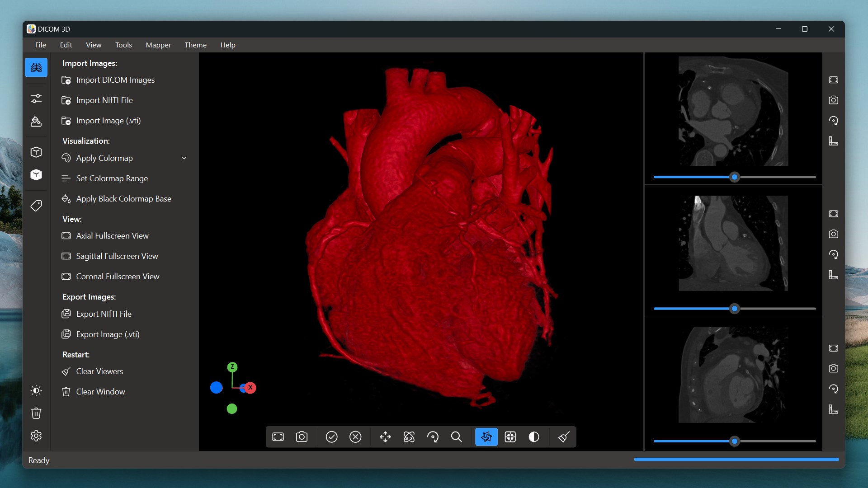Click the axial view slice slider handle

click(x=735, y=177)
